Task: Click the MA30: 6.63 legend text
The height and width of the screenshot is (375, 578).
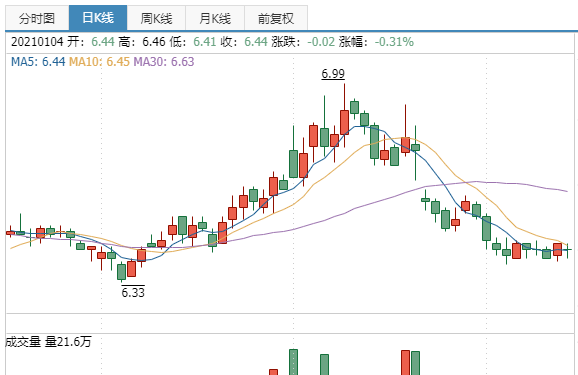Action: click(x=164, y=62)
